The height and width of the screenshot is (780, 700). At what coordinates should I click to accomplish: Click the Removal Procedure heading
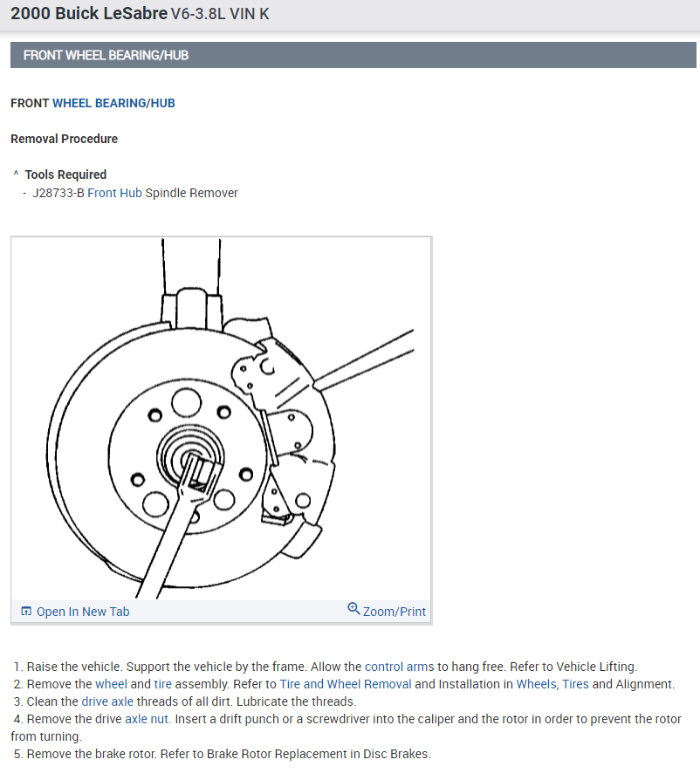point(65,139)
